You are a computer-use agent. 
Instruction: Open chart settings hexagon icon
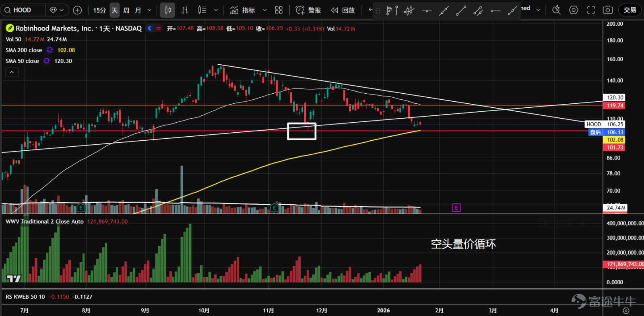point(574,10)
